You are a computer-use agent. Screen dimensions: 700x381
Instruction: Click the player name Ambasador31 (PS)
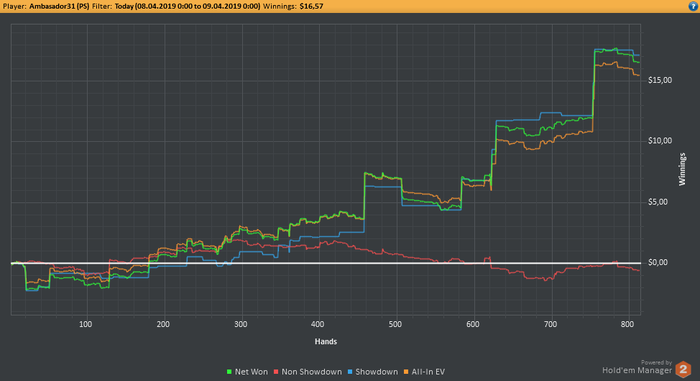pyautogui.click(x=59, y=6)
